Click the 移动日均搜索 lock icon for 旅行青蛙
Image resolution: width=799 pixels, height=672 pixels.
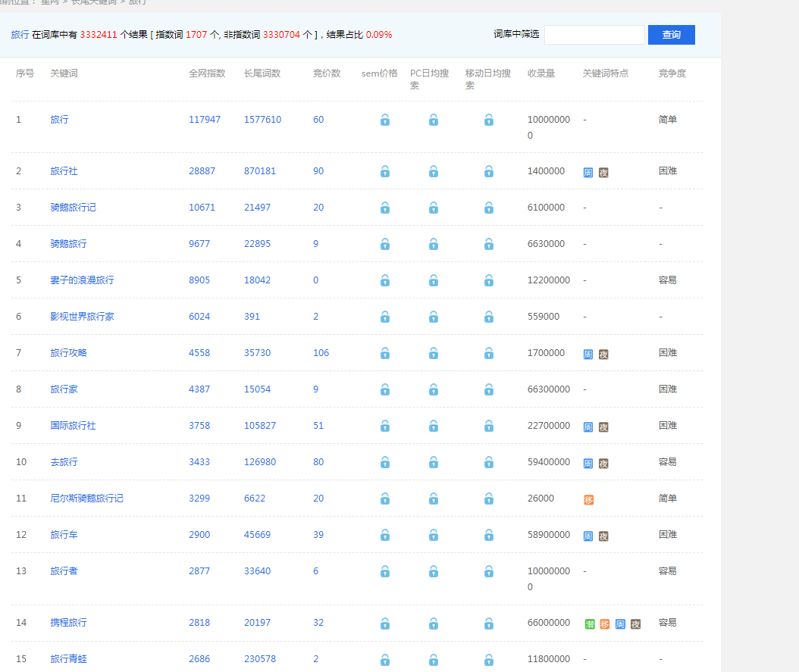coord(489,660)
